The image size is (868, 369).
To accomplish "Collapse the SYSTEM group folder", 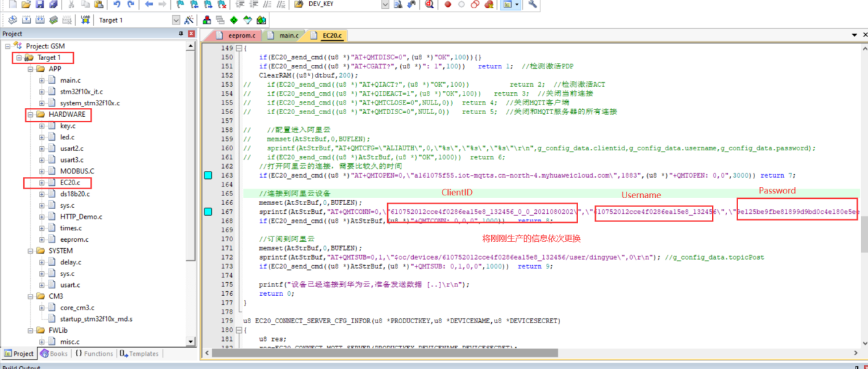I will click(30, 251).
